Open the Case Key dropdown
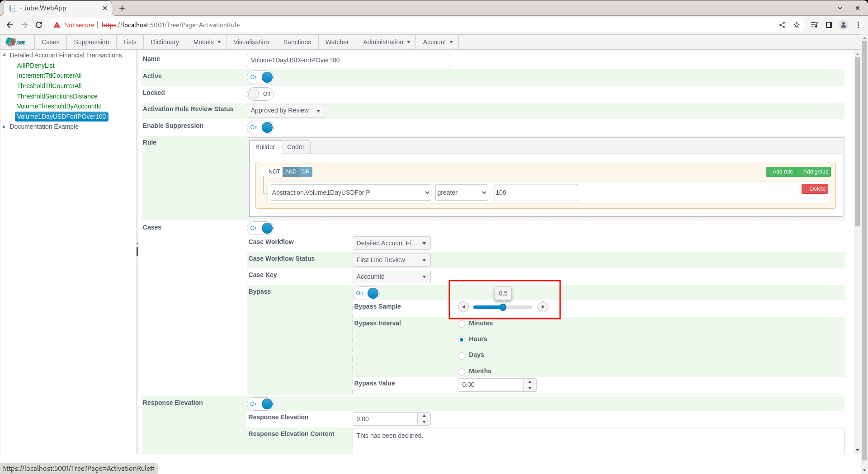The width and height of the screenshot is (868, 474). (392, 277)
